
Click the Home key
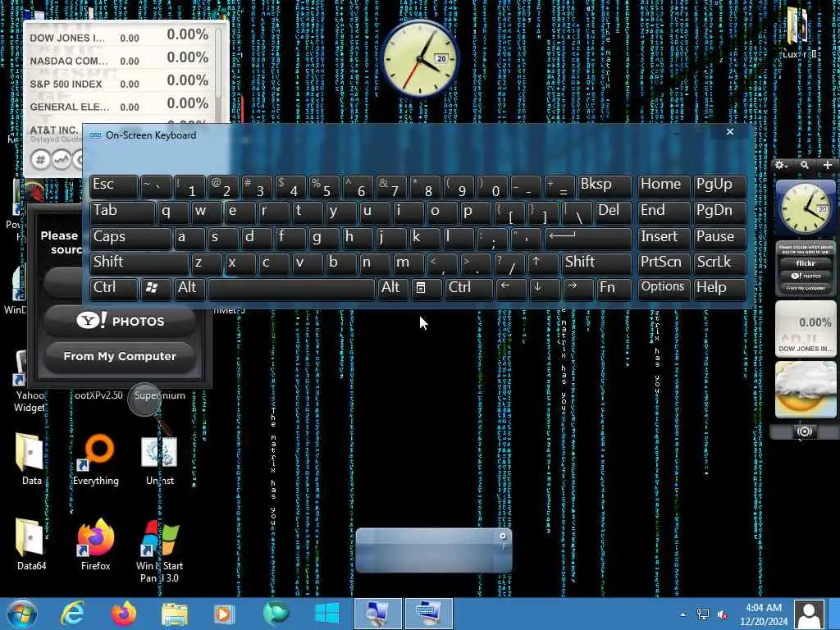[x=663, y=186]
